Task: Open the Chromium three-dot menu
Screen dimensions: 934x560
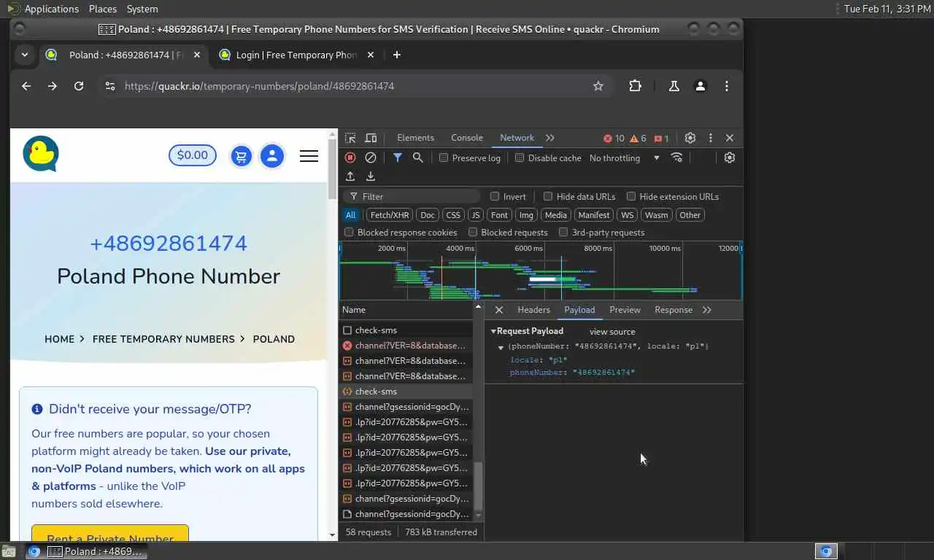Action: (727, 86)
